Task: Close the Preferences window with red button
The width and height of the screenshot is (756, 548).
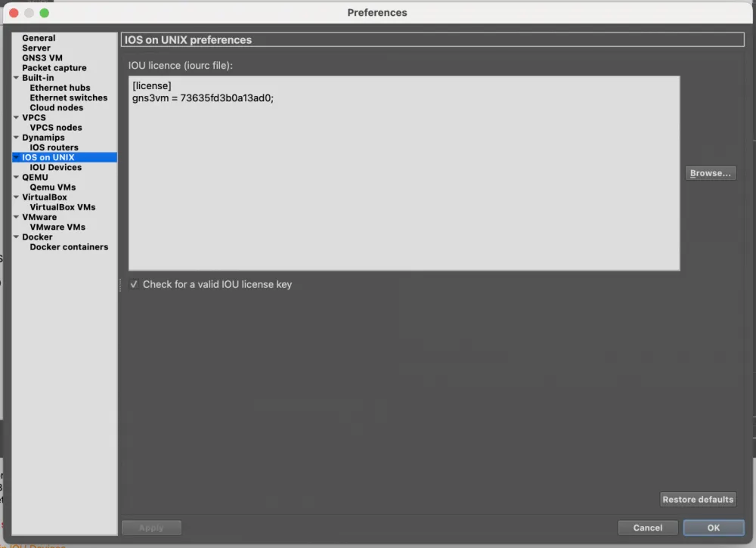Action: coord(14,13)
